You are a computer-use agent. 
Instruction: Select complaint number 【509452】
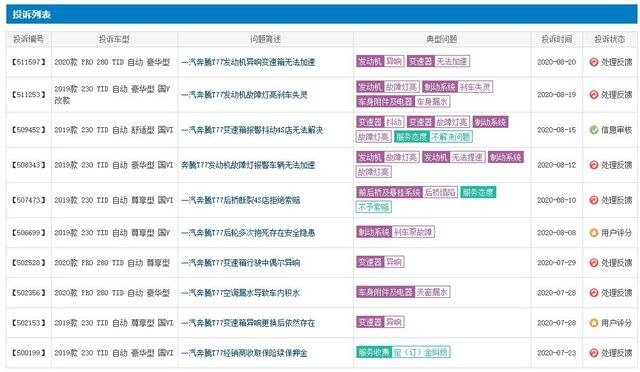click(28, 130)
